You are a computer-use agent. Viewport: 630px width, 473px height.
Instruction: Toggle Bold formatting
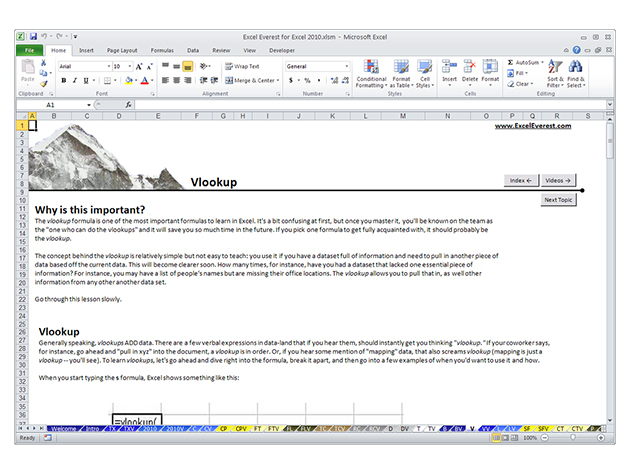coord(63,80)
